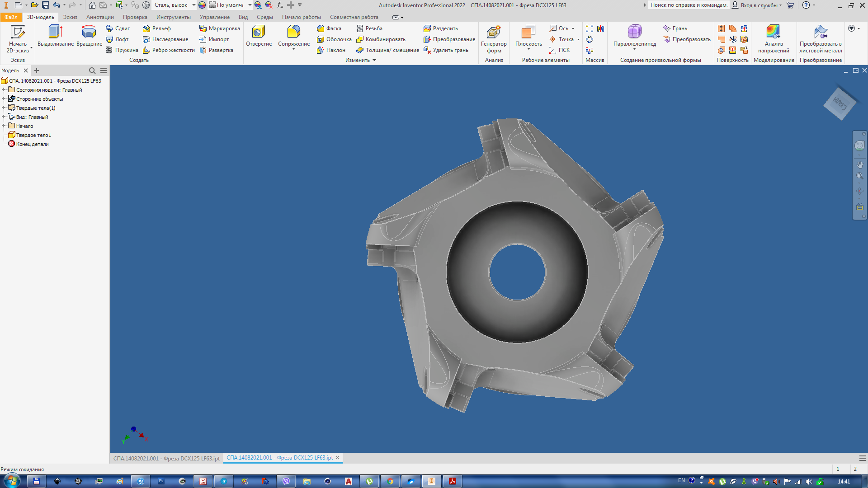Open the Генератор форм tool
This screenshot has width=868, height=488.
tap(494, 39)
